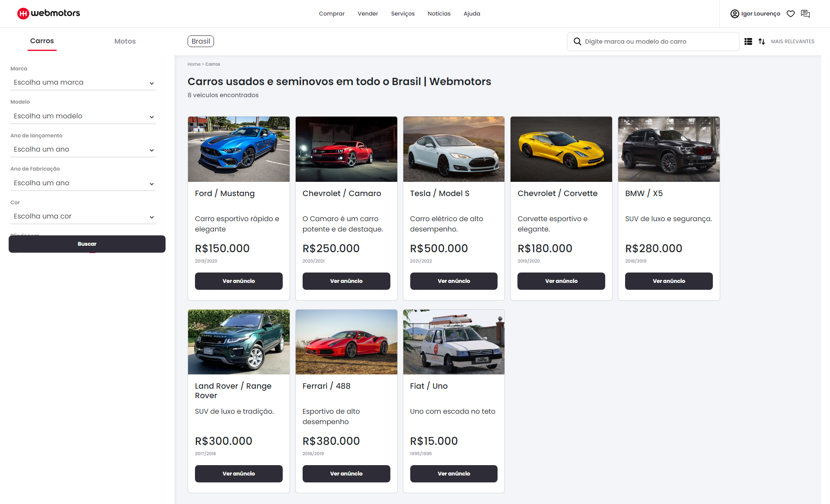Open the Comprar menu
Screen dimensions: 830x504
click(x=332, y=14)
